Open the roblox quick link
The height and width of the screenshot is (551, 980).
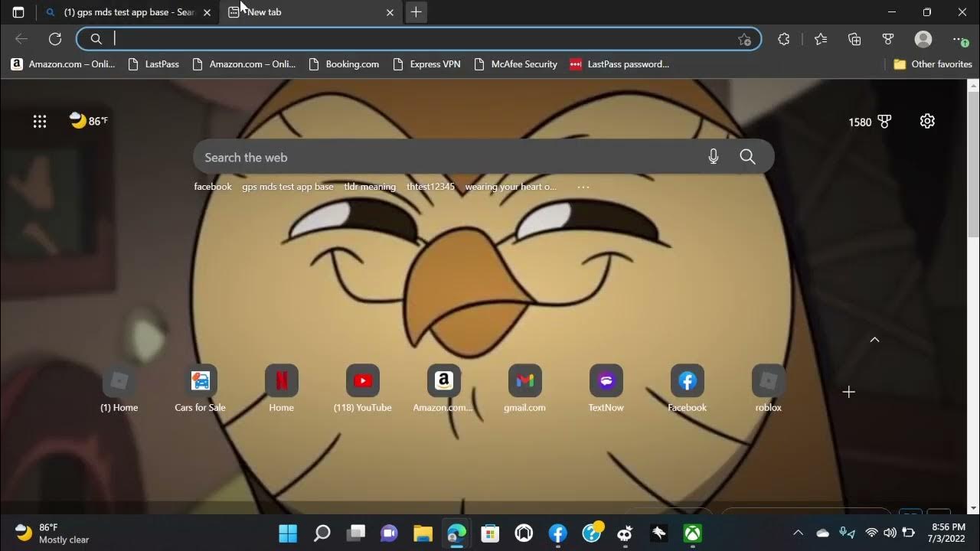coord(769,389)
